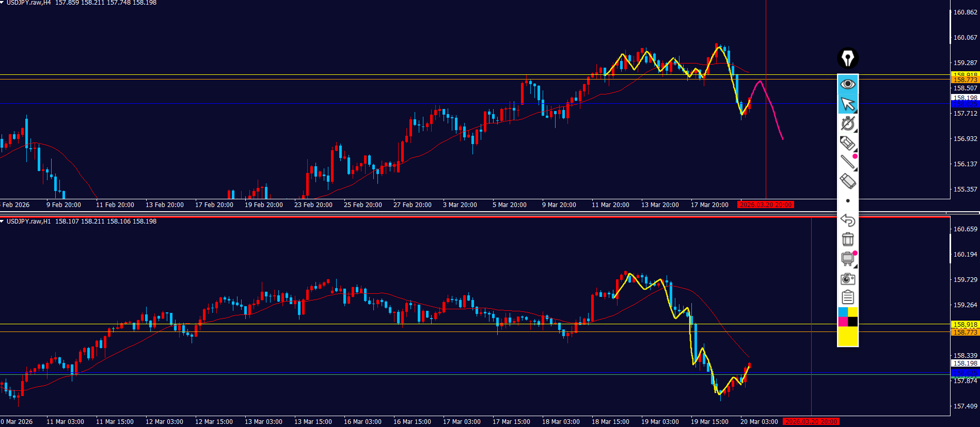Clear all drawings with the trash icon

click(847, 239)
